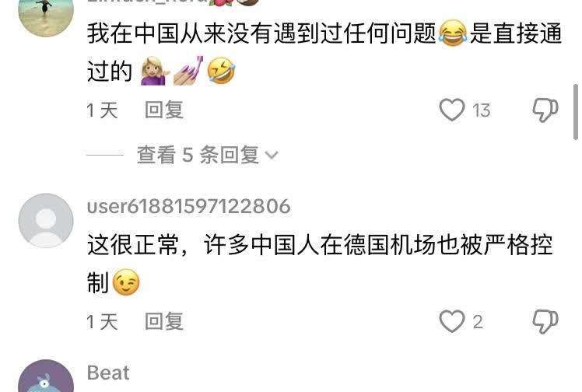Open the default gray user avatar

pyautogui.click(x=46, y=221)
